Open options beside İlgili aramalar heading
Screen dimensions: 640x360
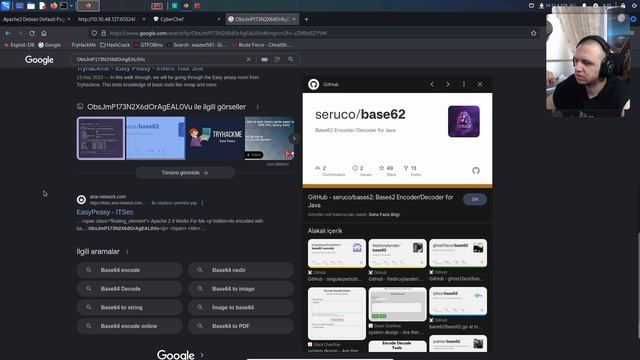127,251
